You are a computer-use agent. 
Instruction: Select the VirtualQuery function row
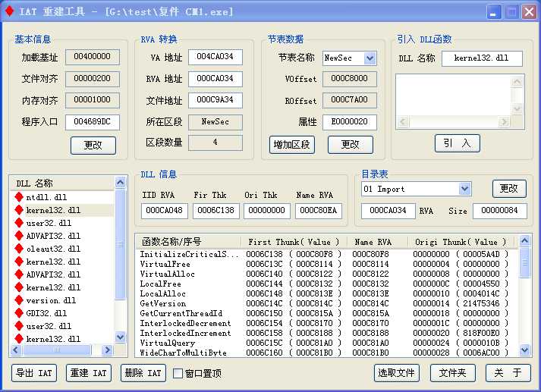(x=327, y=343)
